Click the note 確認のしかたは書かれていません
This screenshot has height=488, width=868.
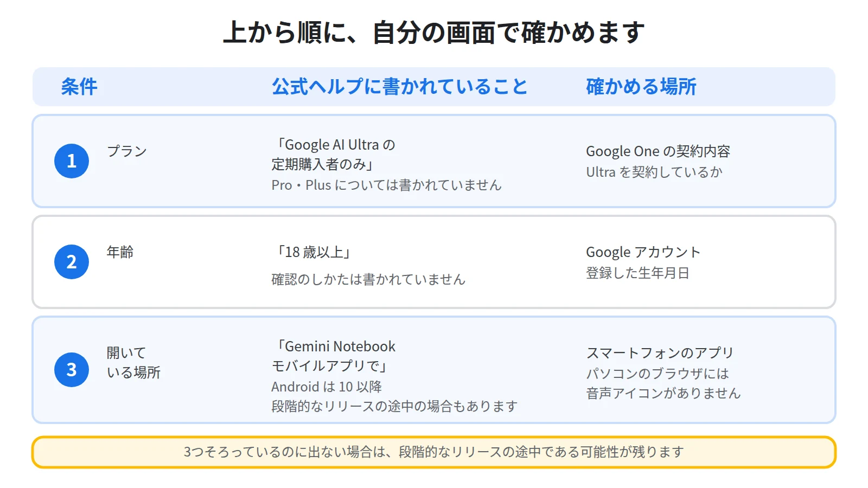368,279
